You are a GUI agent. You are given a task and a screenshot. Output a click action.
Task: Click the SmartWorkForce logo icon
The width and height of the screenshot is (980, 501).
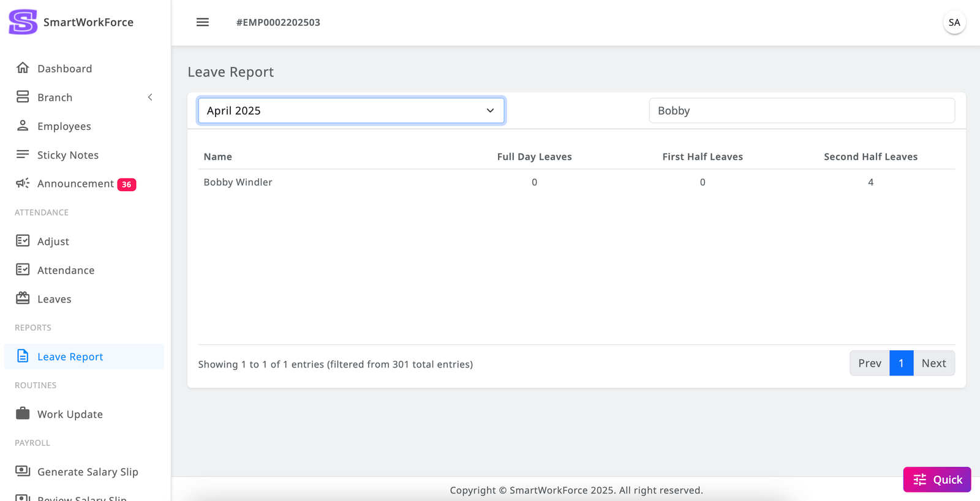(23, 22)
